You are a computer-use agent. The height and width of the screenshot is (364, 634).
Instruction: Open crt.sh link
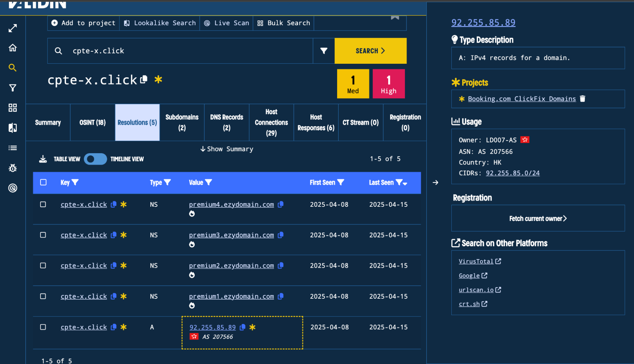coord(473,304)
